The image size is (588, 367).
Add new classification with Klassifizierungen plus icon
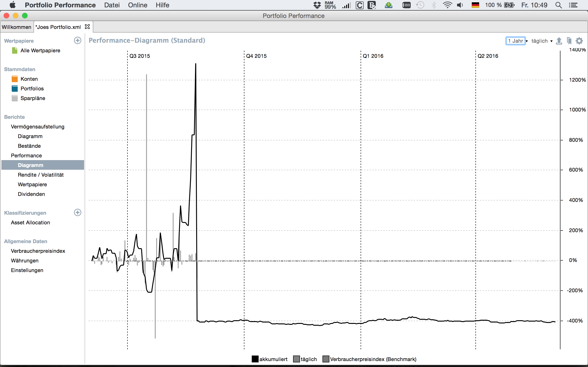77,212
